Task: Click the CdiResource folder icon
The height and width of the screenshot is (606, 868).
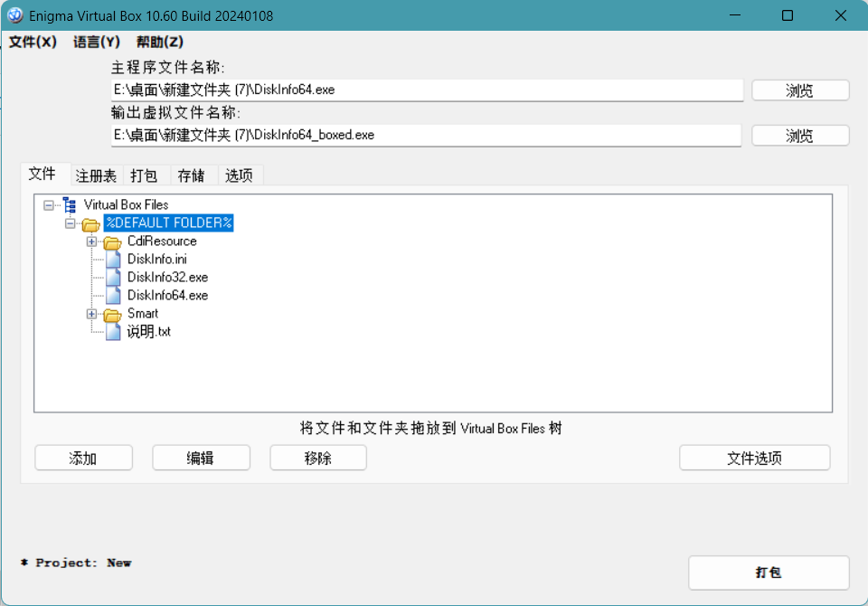Action: [112, 242]
